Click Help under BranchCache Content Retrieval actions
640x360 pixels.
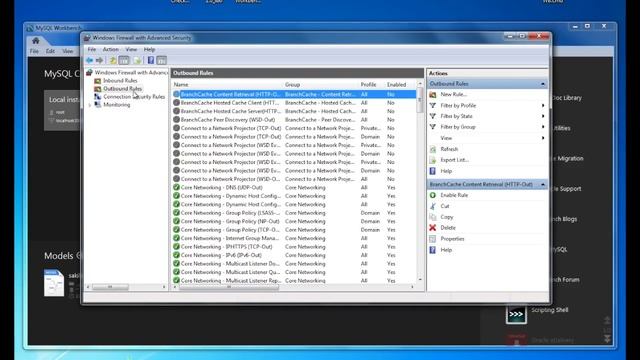tap(446, 250)
